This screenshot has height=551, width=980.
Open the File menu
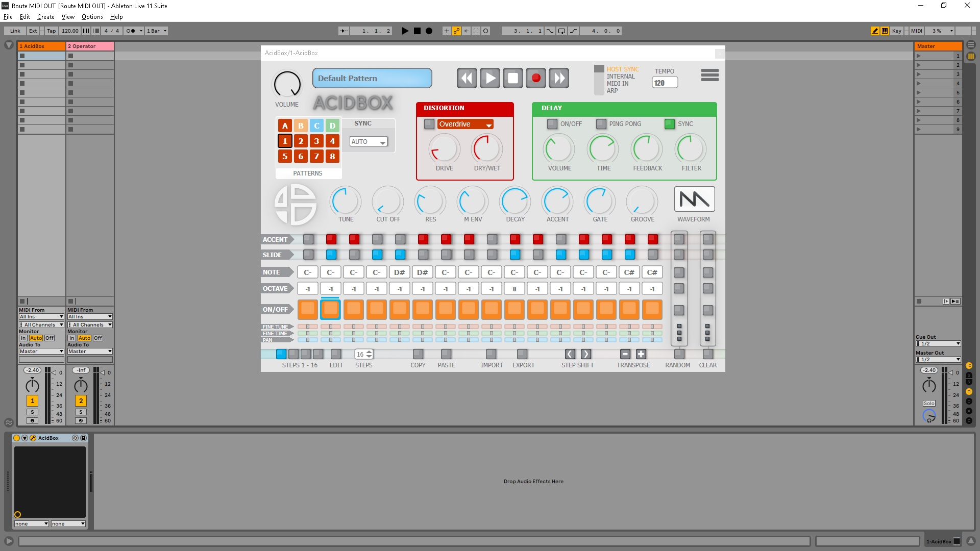(8, 17)
